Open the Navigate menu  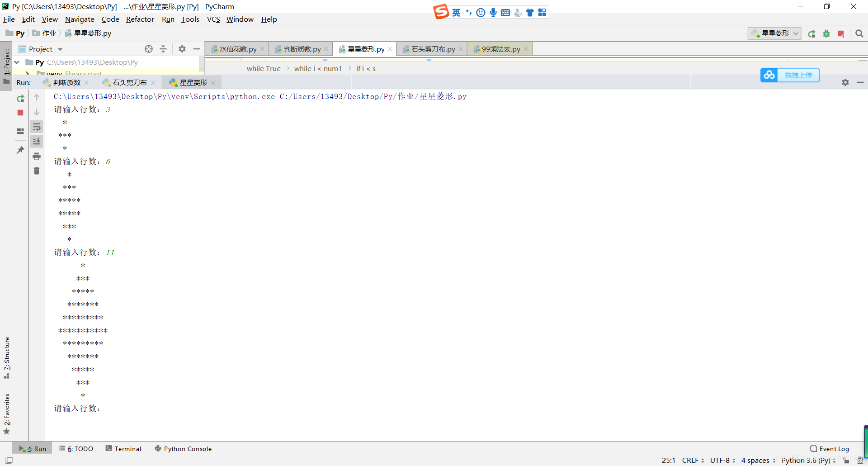pyautogui.click(x=80, y=19)
